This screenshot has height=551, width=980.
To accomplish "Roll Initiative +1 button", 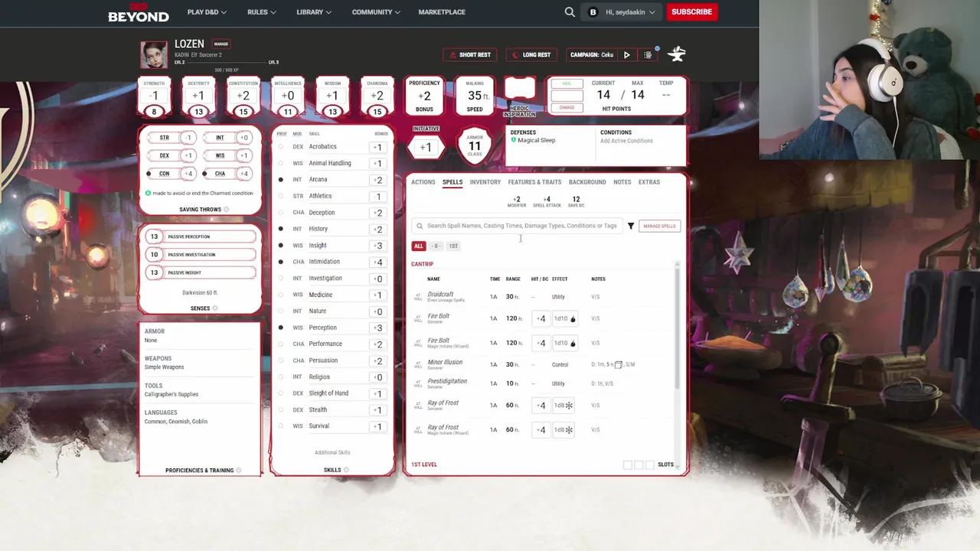I will coord(426,147).
